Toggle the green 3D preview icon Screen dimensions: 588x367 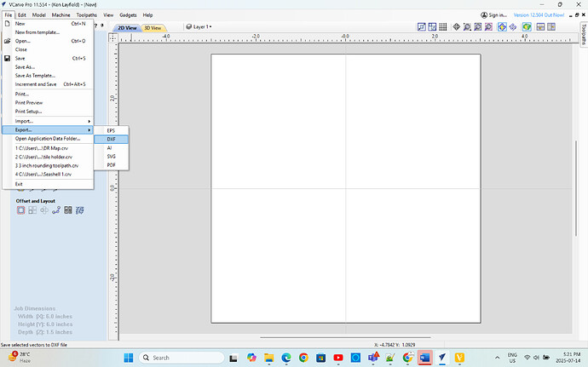point(527,27)
